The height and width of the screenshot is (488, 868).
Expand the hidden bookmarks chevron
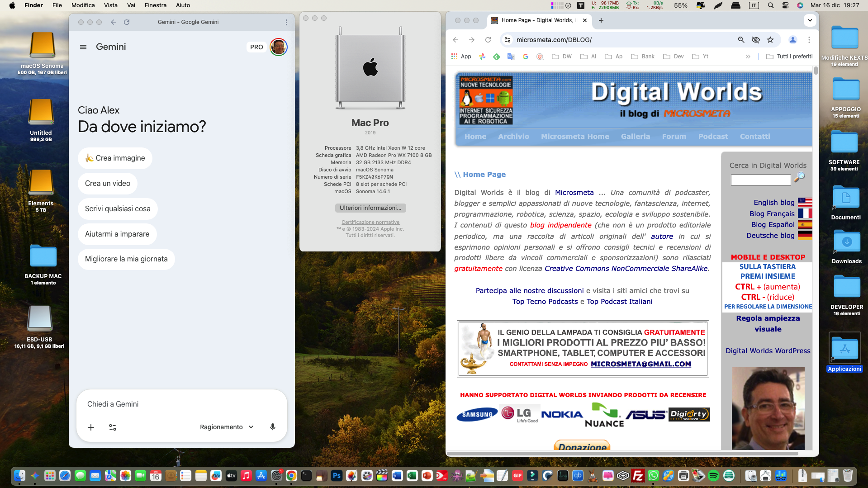click(748, 57)
